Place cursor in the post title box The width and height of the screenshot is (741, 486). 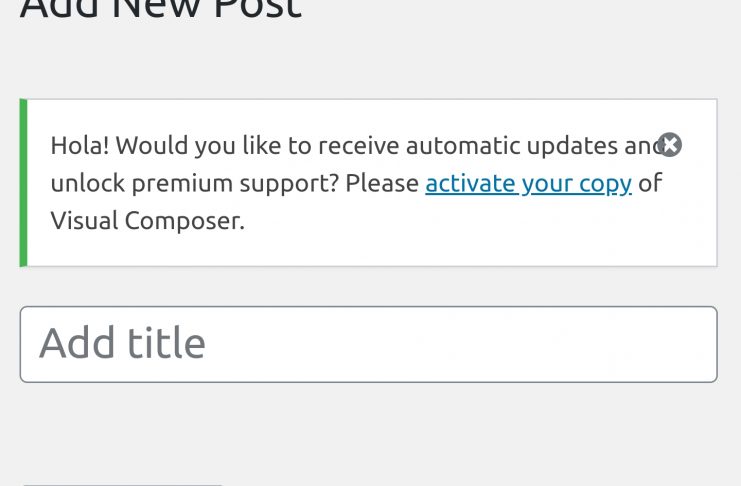pyautogui.click(x=368, y=344)
